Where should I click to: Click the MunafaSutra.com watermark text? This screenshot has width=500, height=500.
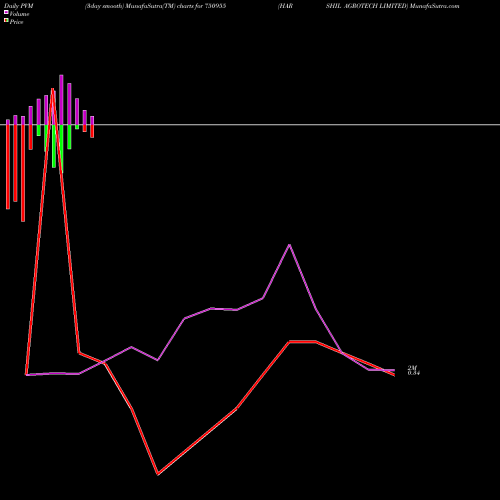[435, 6]
